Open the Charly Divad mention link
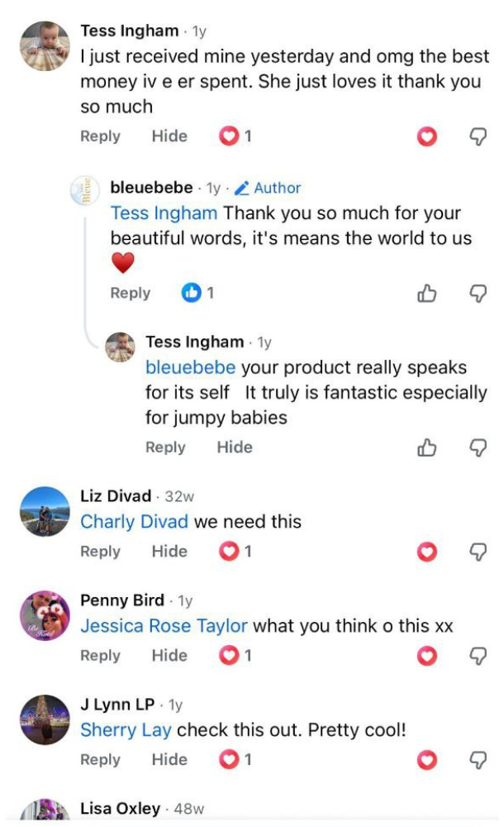The height and width of the screenshot is (827, 504). (134, 522)
